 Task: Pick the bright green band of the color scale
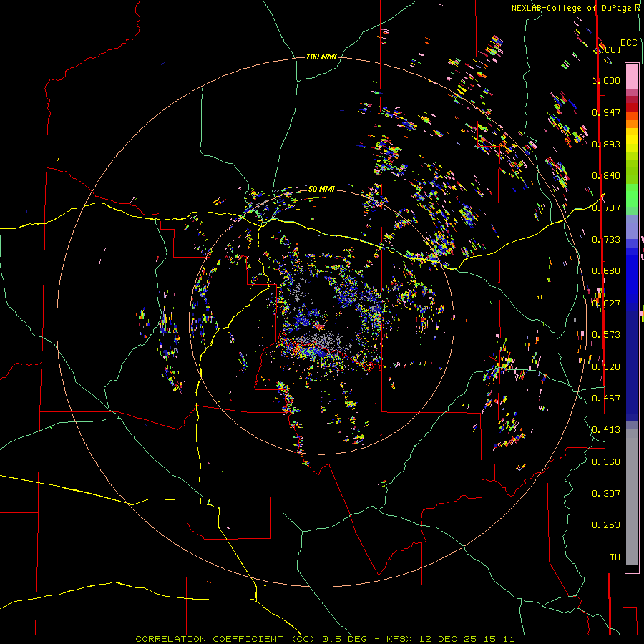pyautogui.click(x=632, y=195)
